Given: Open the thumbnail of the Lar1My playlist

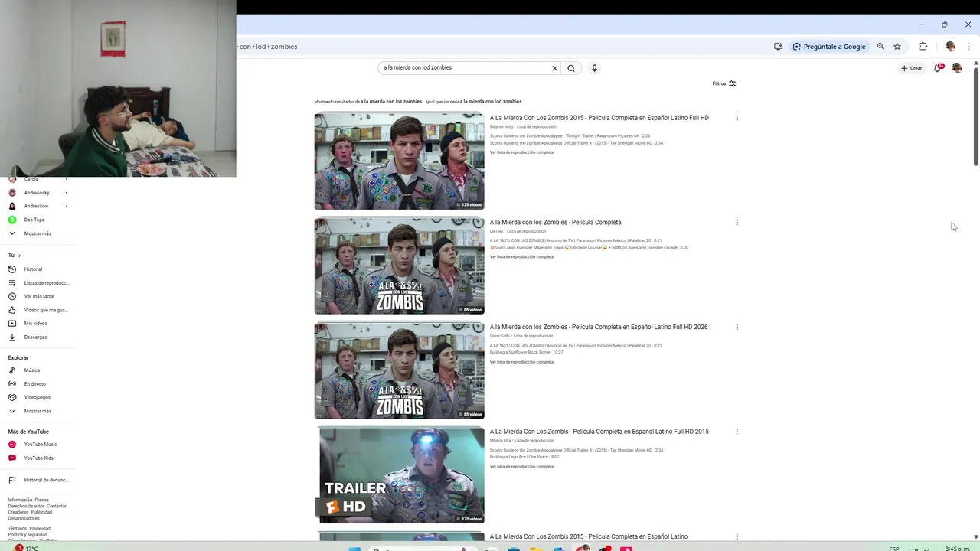Looking at the screenshot, I should (x=399, y=266).
